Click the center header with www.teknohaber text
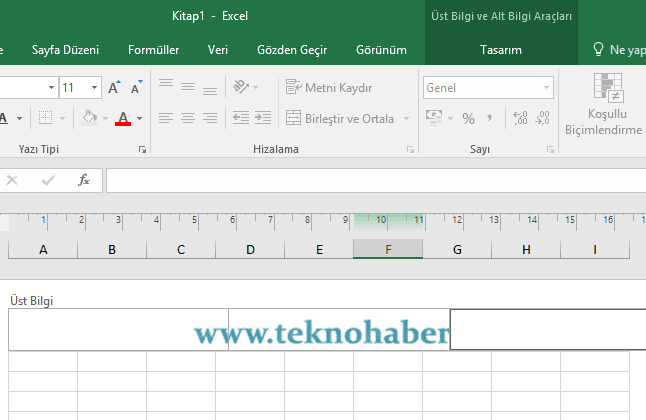646x420 pixels. 339,330
